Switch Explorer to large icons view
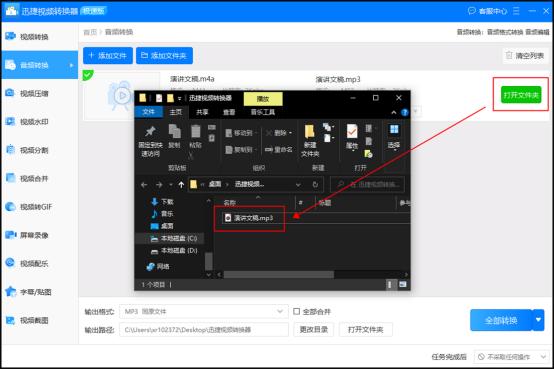This screenshot has width=554, height=370. tap(403, 284)
